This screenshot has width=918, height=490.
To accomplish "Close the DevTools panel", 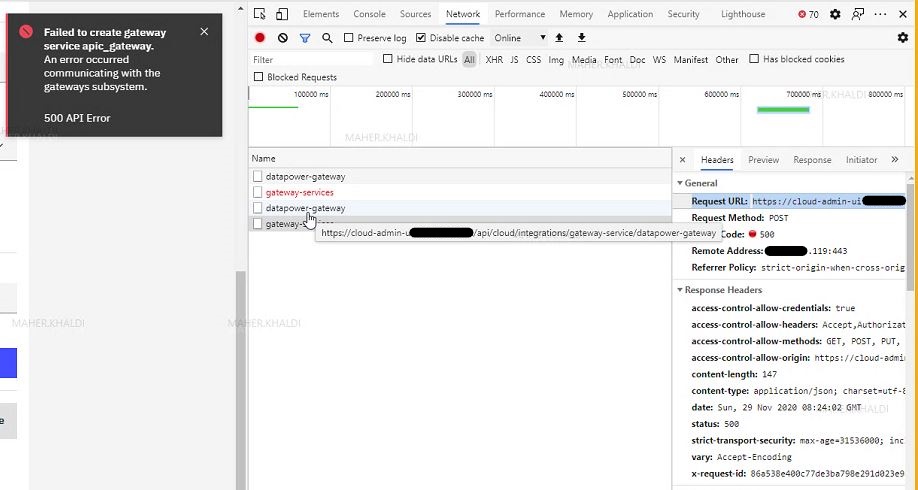I will (903, 14).
